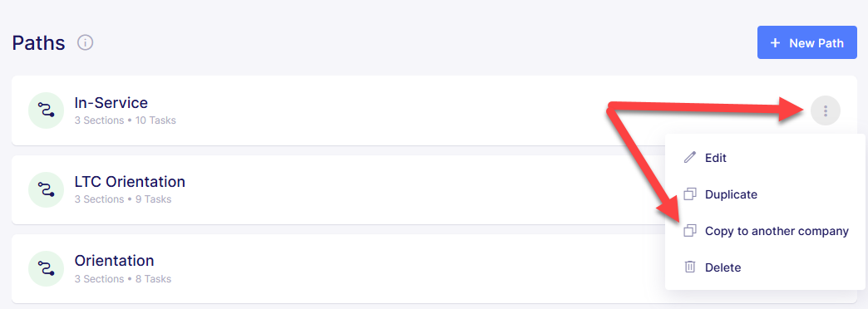
Task: Click the info icon beside Paths heading
Action: coord(86,42)
